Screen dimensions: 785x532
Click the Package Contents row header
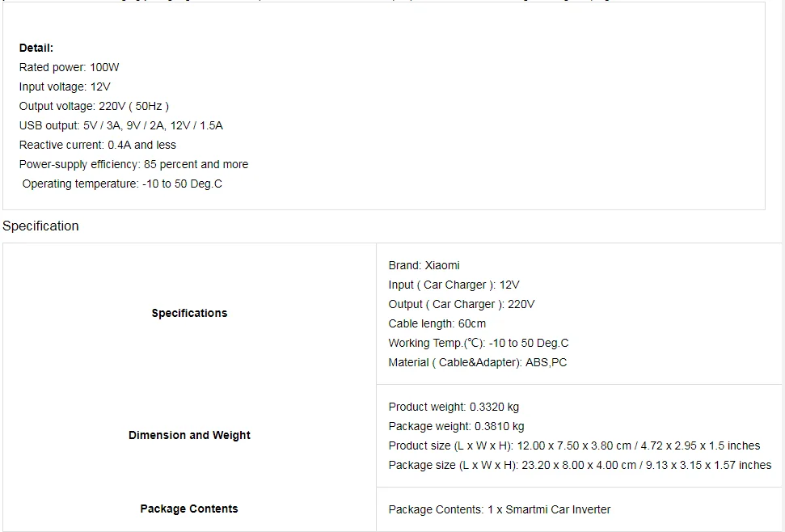click(x=189, y=509)
